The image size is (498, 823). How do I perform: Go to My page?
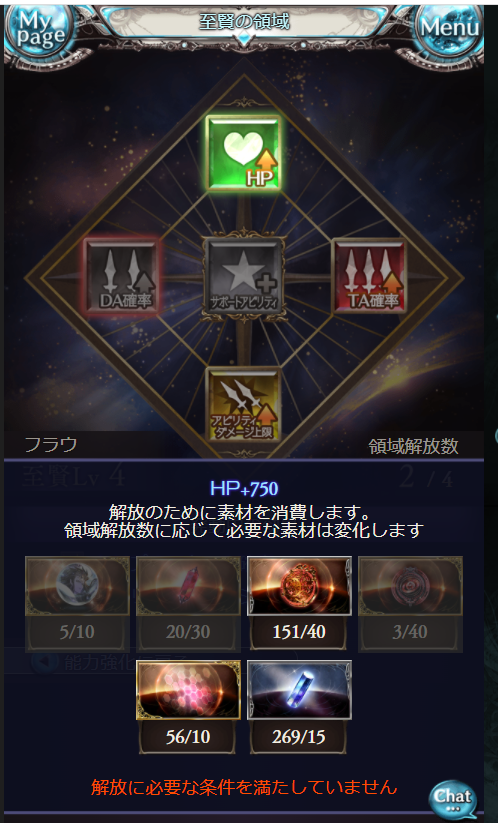pyautogui.click(x=40, y=30)
